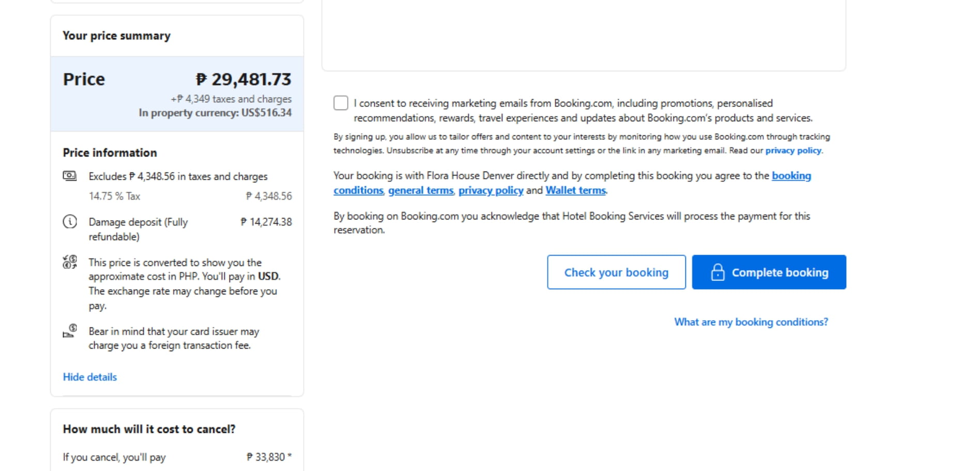
Task: Click the Check your booking button
Action: [616, 272]
